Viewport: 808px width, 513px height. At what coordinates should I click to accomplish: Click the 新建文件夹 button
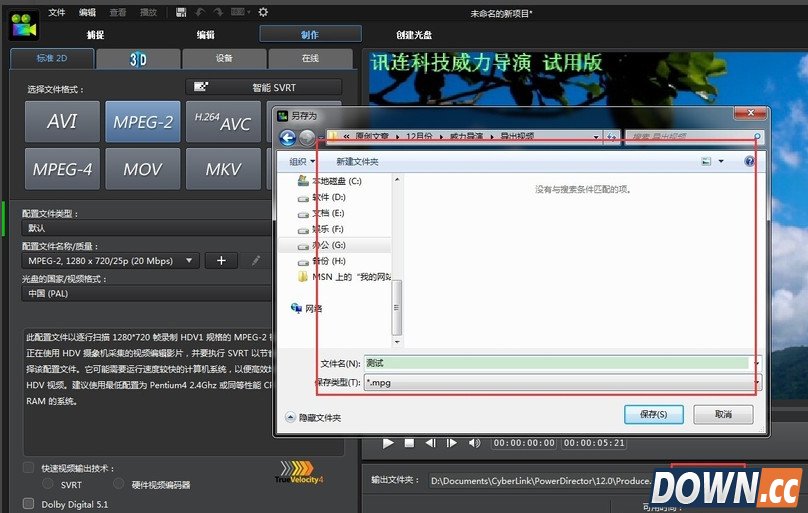click(357, 162)
